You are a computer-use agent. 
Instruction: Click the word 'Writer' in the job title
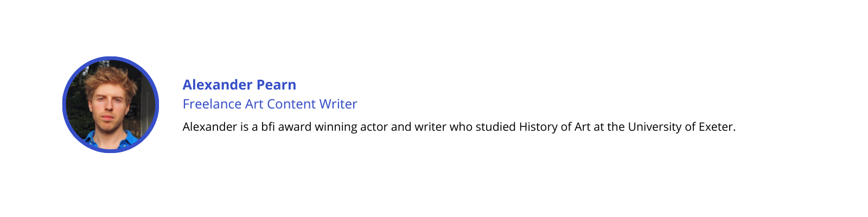coord(338,104)
